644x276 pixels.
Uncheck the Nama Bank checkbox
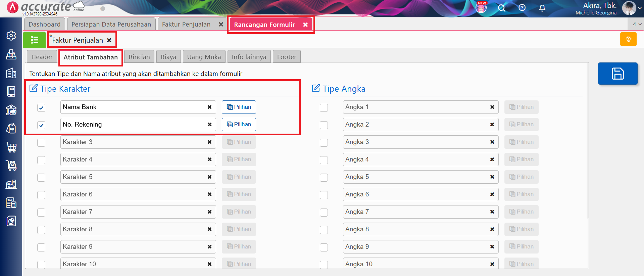click(x=41, y=108)
